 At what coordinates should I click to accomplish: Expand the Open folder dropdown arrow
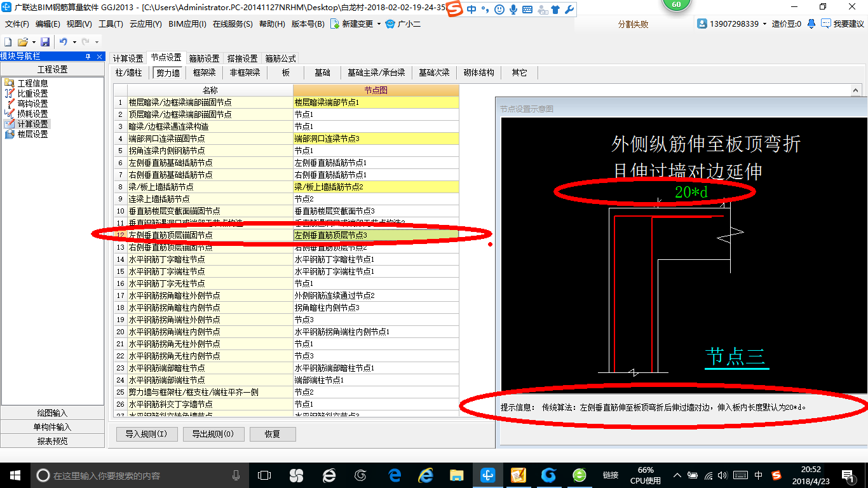(34, 42)
